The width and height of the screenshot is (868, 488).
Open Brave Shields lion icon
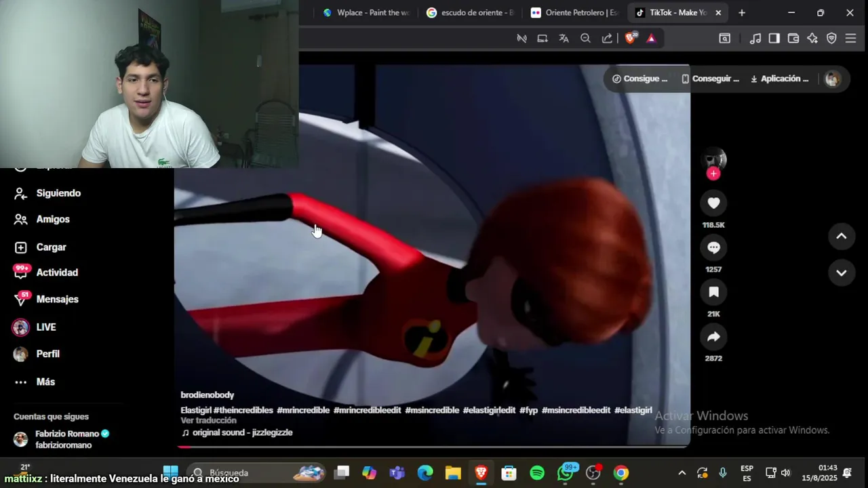tap(630, 38)
